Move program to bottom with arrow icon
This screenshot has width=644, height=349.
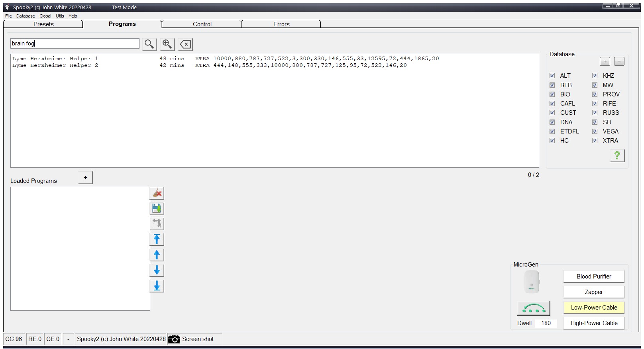(157, 286)
